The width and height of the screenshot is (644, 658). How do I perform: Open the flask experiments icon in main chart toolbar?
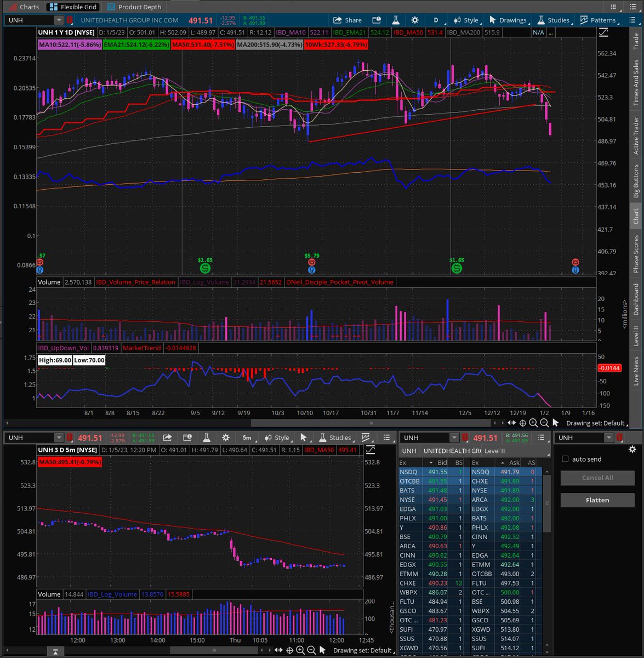[x=395, y=20]
